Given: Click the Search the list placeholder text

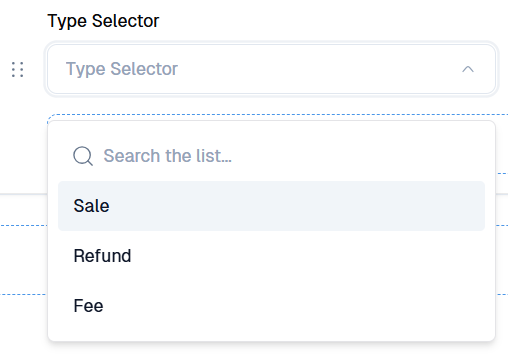Looking at the screenshot, I should pos(167,156).
